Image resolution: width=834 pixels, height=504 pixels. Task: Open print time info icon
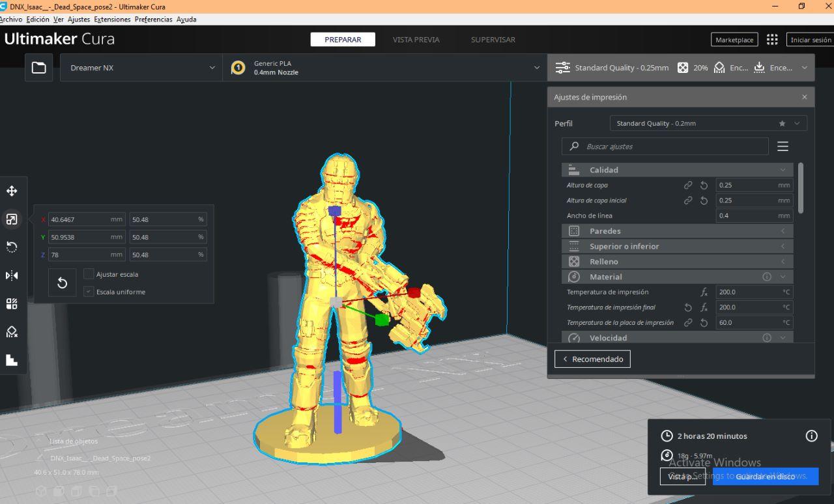coord(811,436)
